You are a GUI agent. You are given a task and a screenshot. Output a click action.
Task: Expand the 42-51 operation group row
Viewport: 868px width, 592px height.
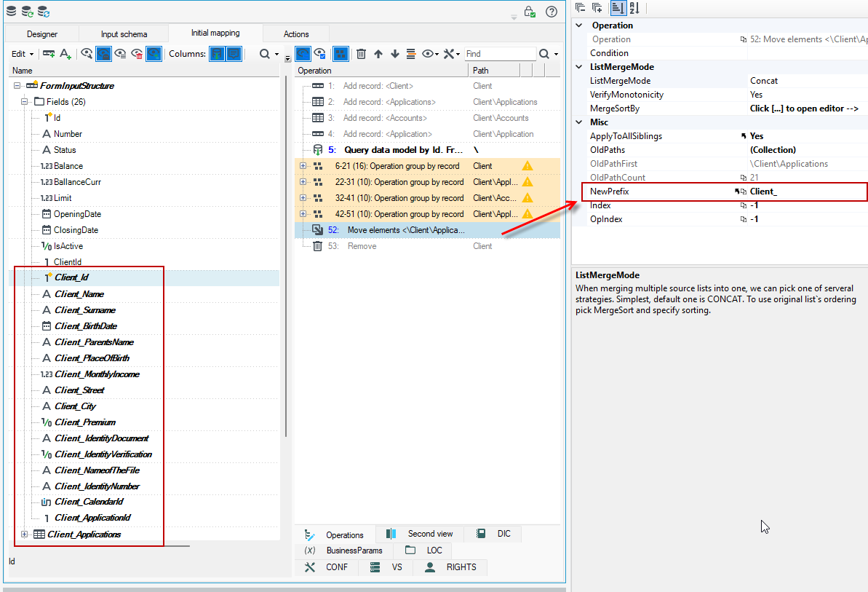click(303, 214)
